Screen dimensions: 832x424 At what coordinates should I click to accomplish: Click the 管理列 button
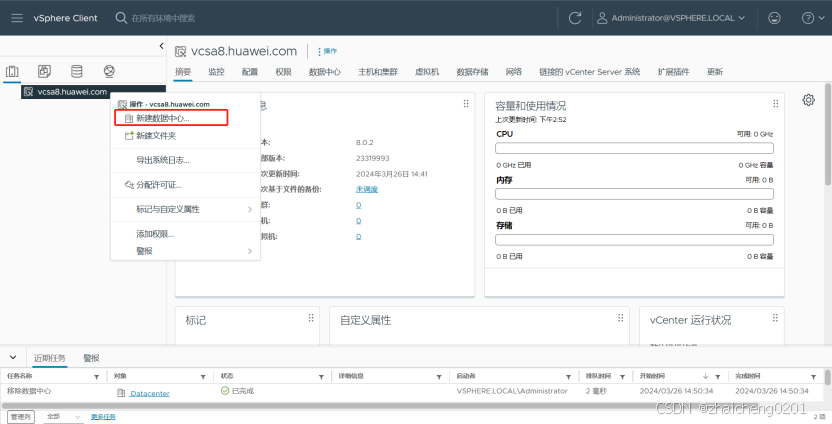click(21, 417)
